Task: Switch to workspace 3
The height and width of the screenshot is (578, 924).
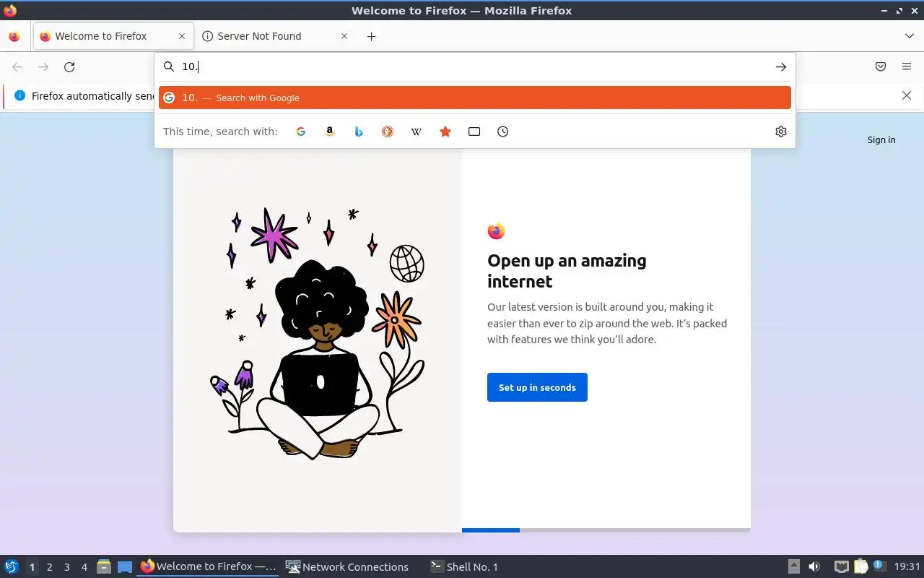Action: 67,567
